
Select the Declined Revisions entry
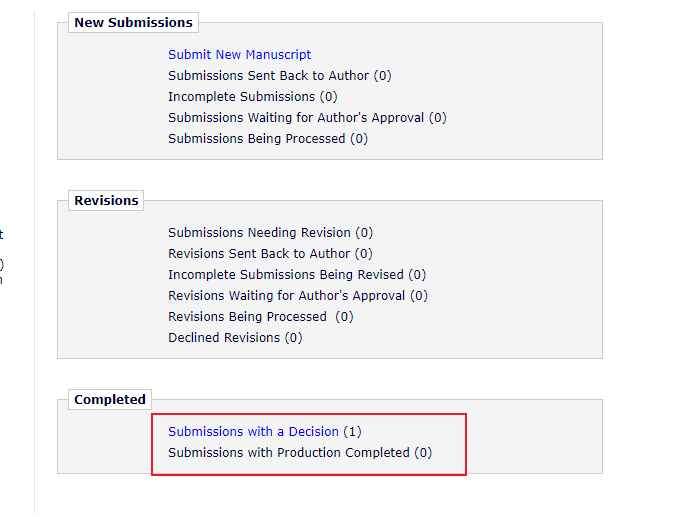click(x=224, y=338)
